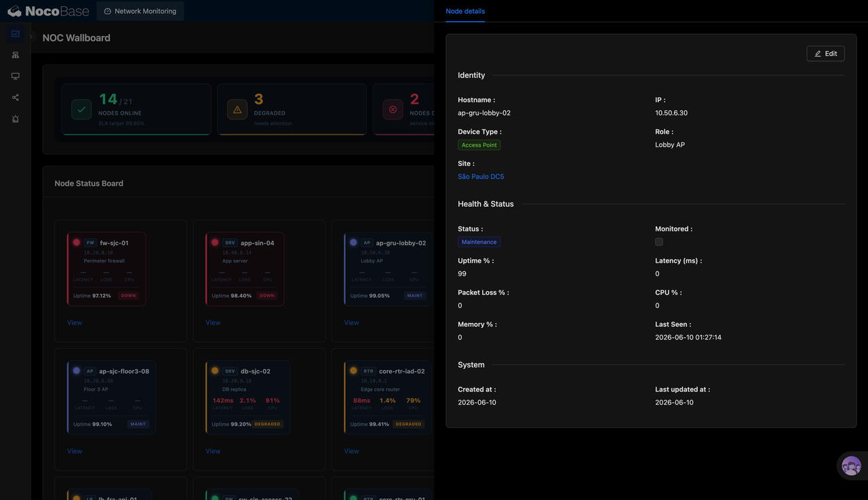Open View link under ap-sjc-floor3-08
Viewport: 868px width, 500px height.
pyautogui.click(x=75, y=451)
